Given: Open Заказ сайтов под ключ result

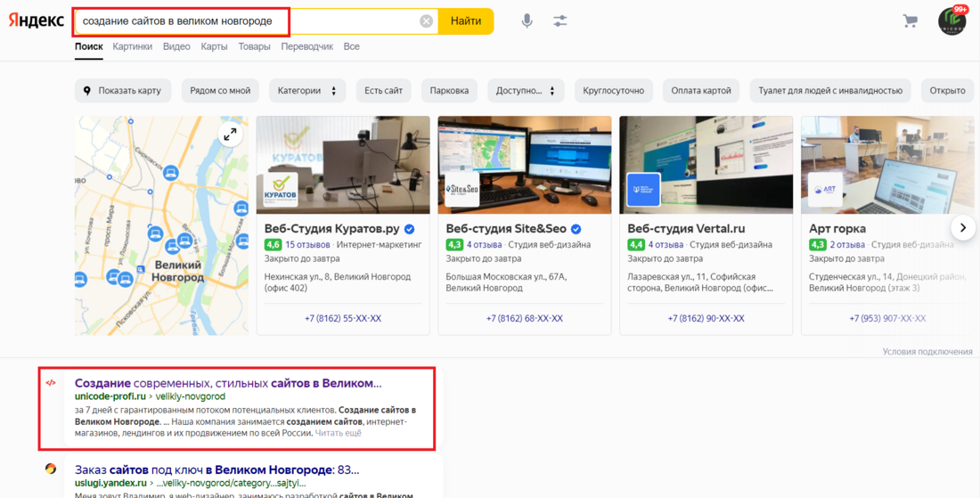Looking at the screenshot, I should point(216,469).
